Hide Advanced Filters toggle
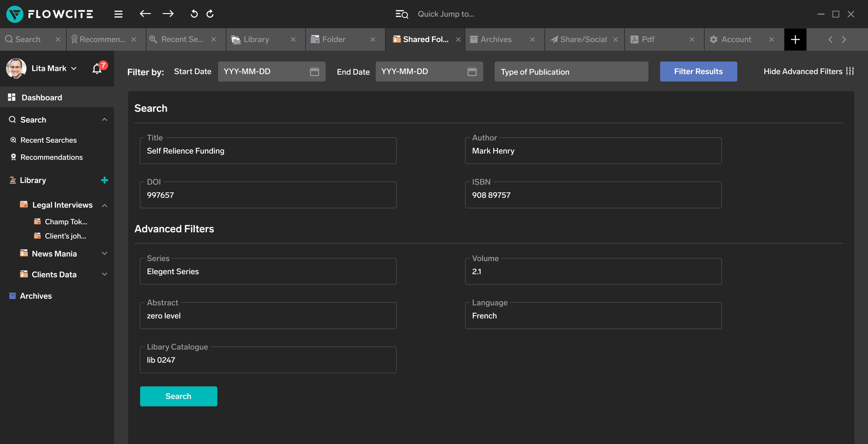 pyautogui.click(x=808, y=72)
